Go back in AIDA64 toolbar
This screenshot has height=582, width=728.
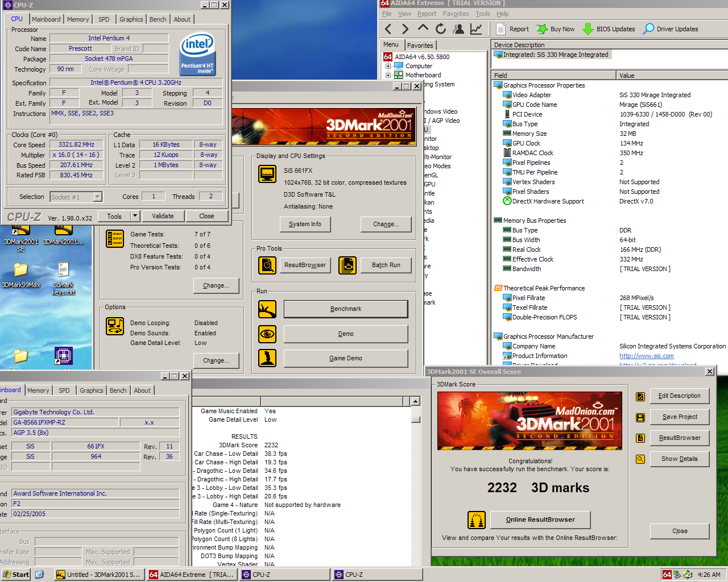pos(388,29)
